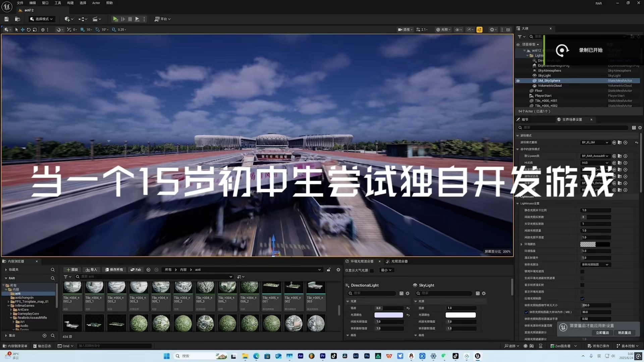The width and height of the screenshot is (644, 362).
Task: Open the 帮助 menu
Action: 109,3
